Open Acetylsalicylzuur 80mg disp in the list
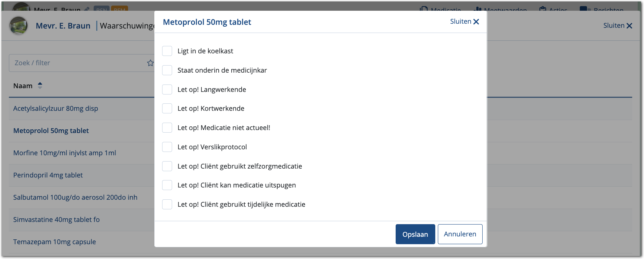644x259 pixels. point(56,109)
